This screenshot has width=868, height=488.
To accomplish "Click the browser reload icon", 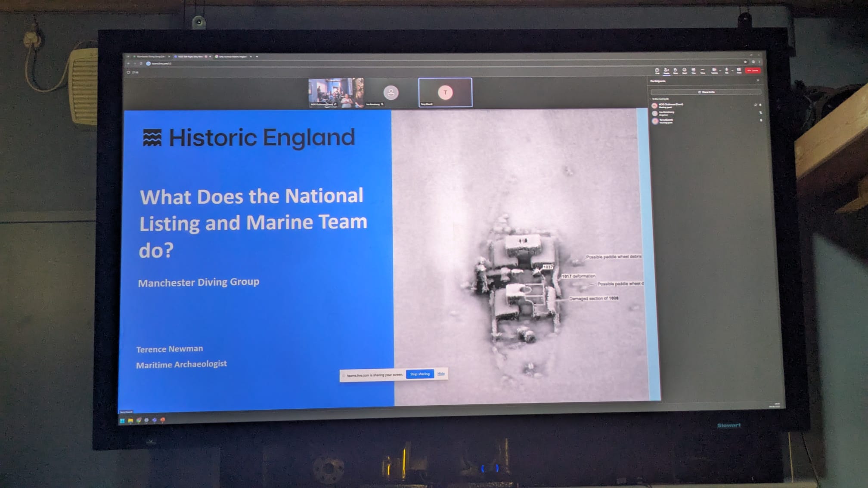I will tap(141, 64).
